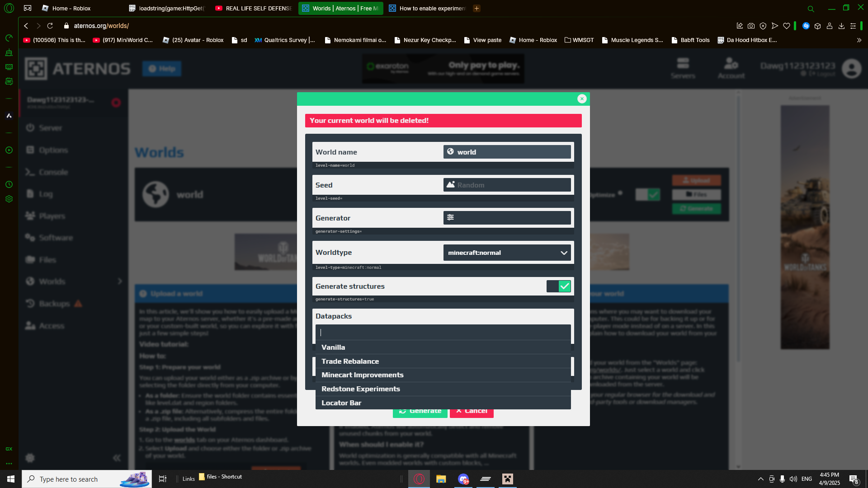Open the Nezur Key Checkp... bookmark

425,40
